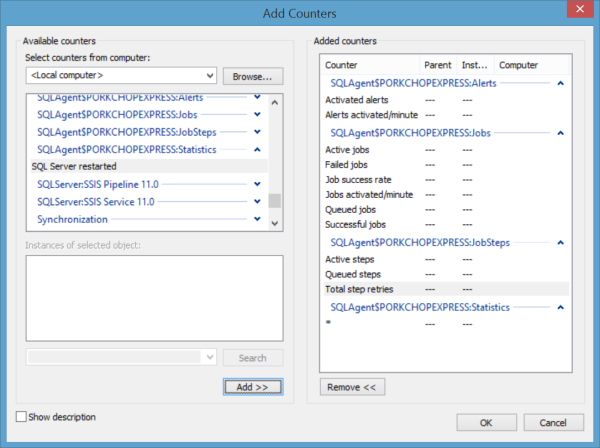Click the Parent column header
This screenshot has height=448, width=600.
(439, 65)
